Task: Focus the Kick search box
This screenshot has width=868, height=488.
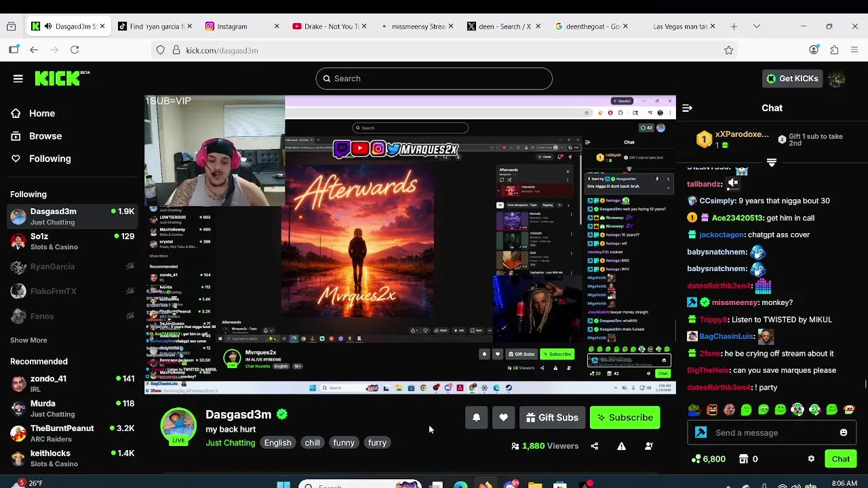Action: tap(434, 79)
